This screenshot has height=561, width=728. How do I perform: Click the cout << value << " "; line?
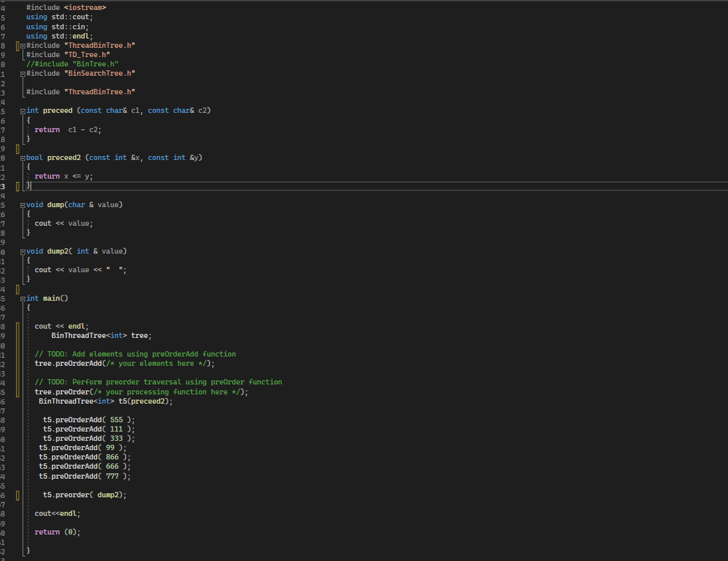coord(80,270)
